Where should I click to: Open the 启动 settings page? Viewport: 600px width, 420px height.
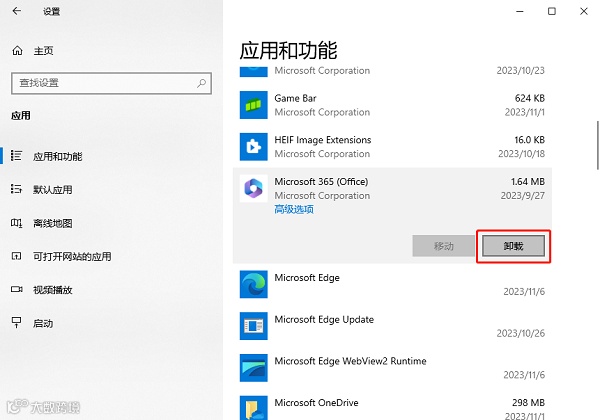coord(43,324)
